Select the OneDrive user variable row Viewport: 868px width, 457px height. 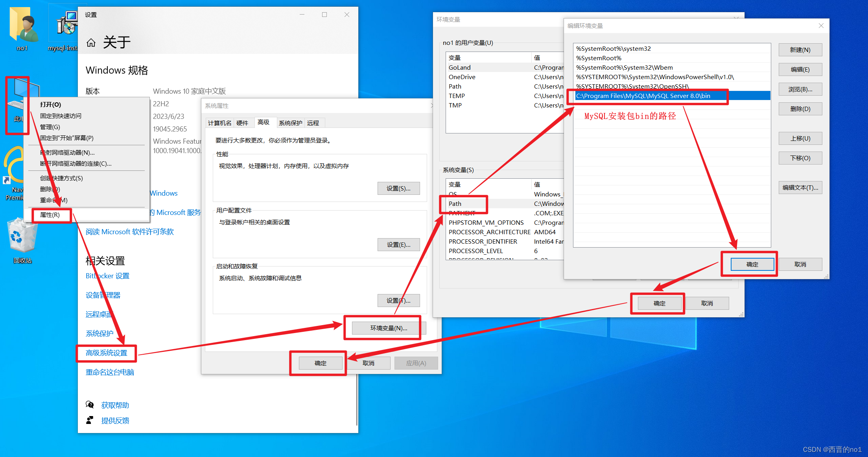click(x=505, y=77)
